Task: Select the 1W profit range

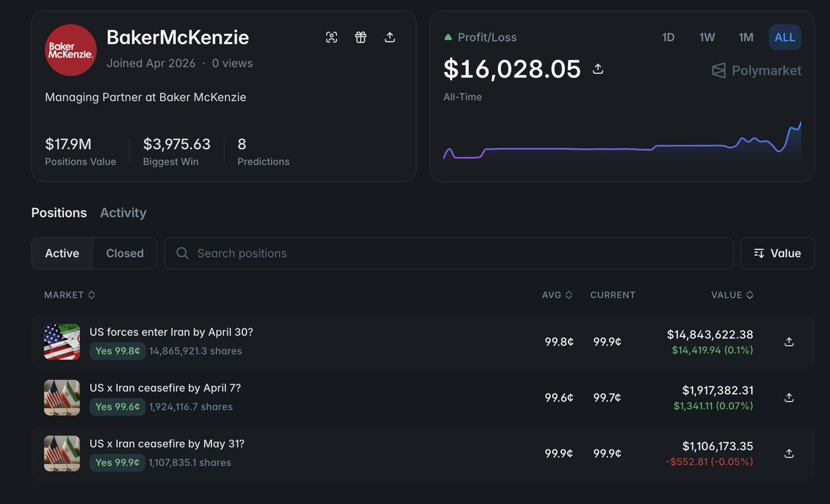Action: [x=707, y=37]
